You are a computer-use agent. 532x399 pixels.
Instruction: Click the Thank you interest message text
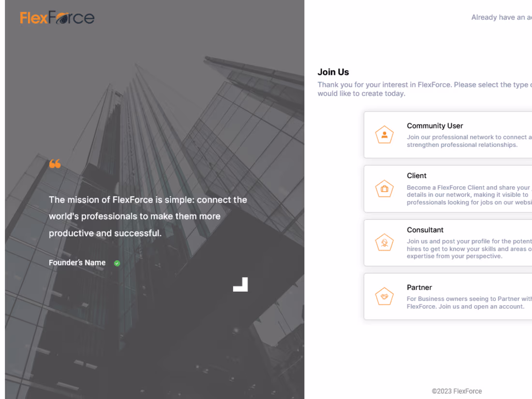(421, 89)
